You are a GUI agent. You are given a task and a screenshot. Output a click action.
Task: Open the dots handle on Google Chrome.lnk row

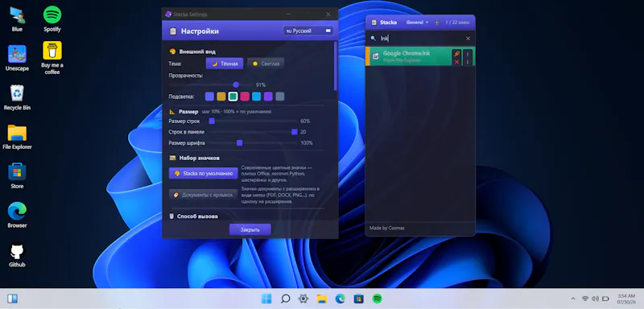(x=468, y=58)
